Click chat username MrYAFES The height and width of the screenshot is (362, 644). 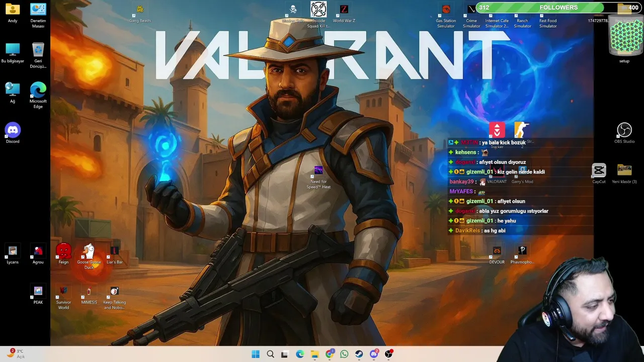coord(461,192)
